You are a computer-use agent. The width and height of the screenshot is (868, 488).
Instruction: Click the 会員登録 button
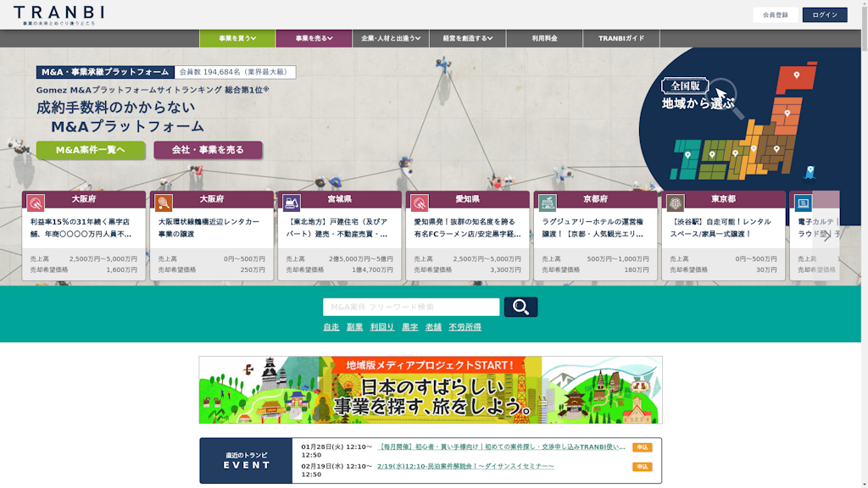coord(775,14)
